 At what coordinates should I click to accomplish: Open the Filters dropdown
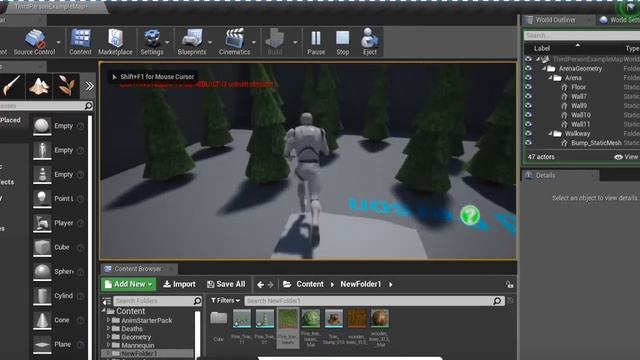(x=225, y=301)
